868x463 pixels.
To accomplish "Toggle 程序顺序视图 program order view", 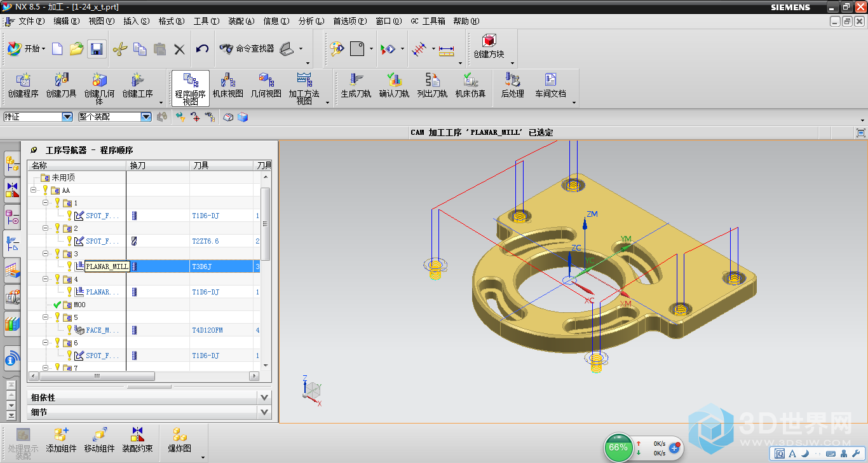I will pos(191,88).
